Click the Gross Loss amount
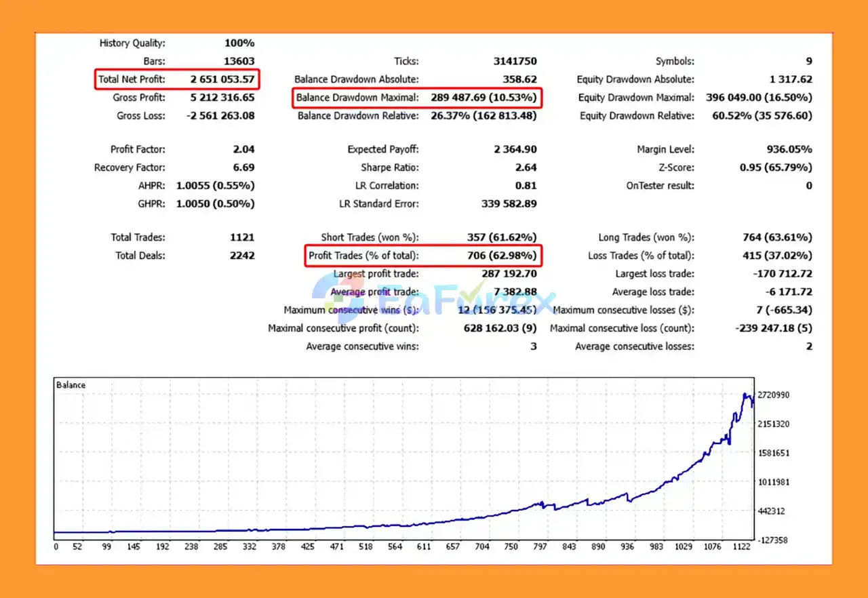This screenshot has width=868, height=598. tap(220, 116)
